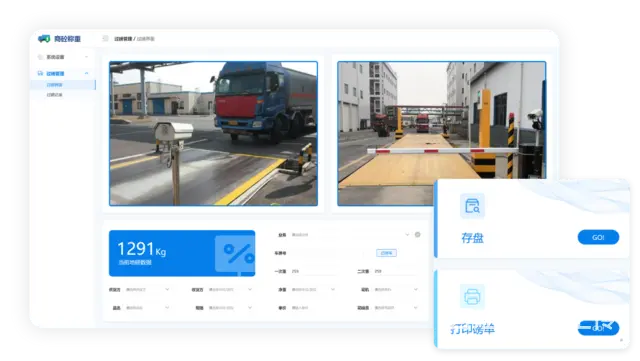The width and height of the screenshot is (640, 361).
Task: Click the percent scale icon on weight card
Action: 235,254
